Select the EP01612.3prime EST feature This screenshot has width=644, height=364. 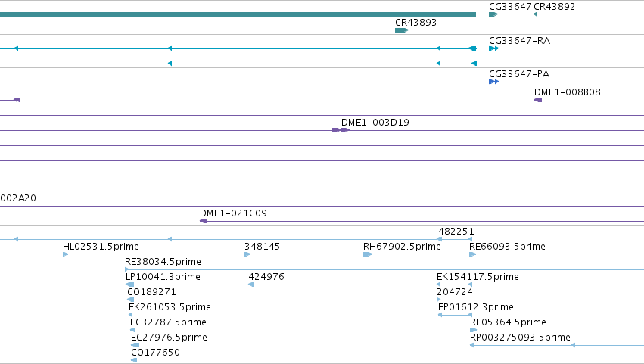pos(455,315)
